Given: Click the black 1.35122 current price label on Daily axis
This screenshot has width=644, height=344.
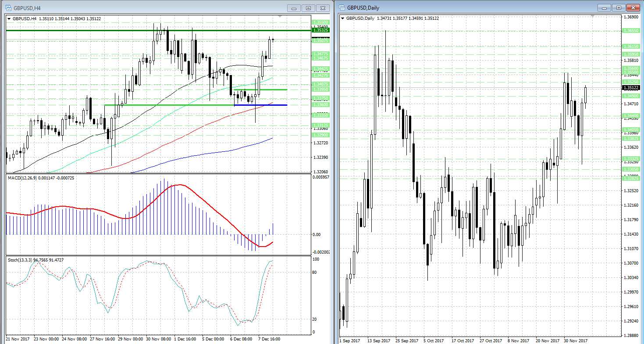Looking at the screenshot, I should pos(630,87).
